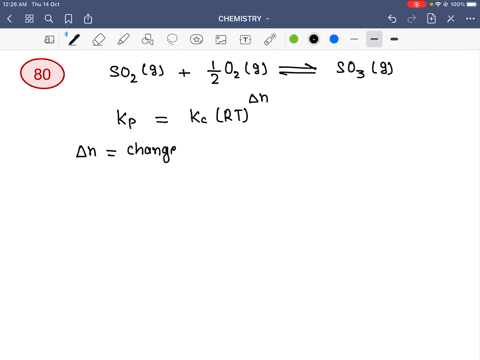Bookmark the current page
The width and height of the screenshot is (480, 360).
68,19
